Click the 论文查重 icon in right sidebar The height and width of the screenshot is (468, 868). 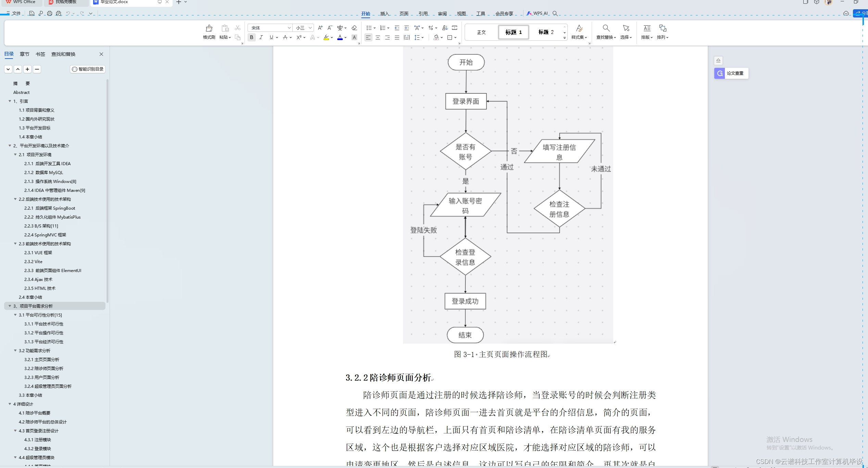(720, 73)
